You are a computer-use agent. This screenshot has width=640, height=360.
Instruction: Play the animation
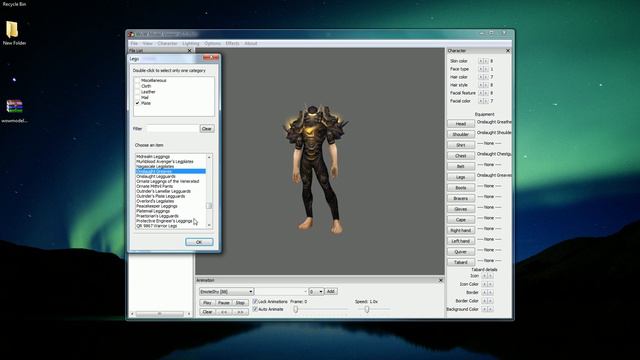click(x=207, y=303)
